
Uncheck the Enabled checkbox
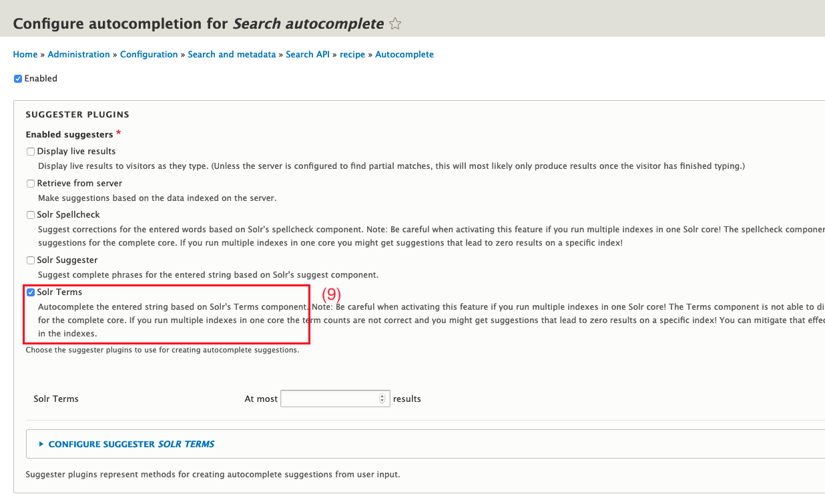coord(18,79)
